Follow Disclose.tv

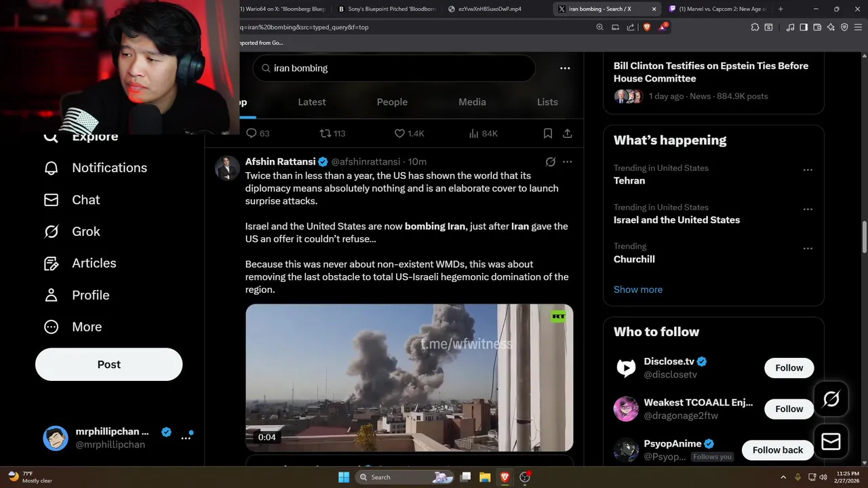(x=789, y=368)
